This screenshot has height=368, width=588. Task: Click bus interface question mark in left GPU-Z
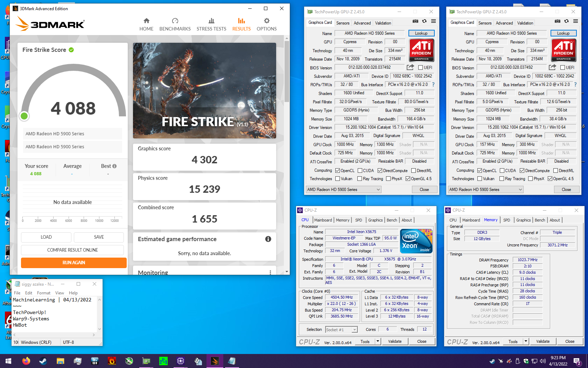point(433,84)
